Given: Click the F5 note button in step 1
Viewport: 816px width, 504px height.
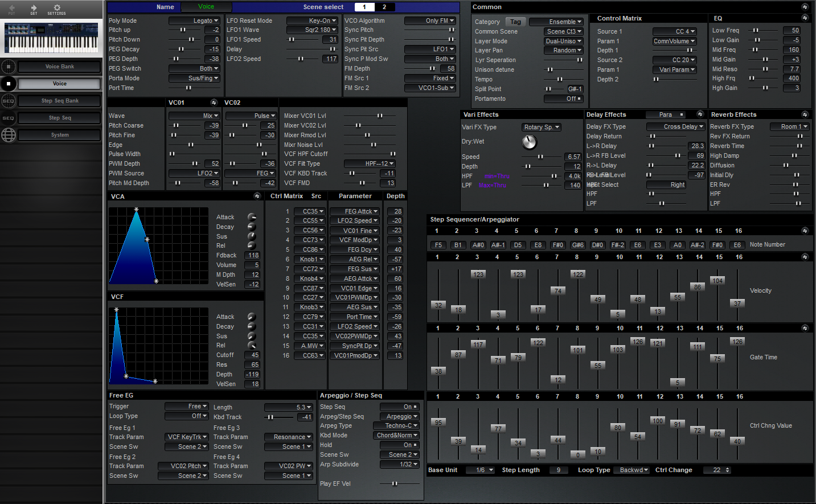Looking at the screenshot, I should point(438,245).
